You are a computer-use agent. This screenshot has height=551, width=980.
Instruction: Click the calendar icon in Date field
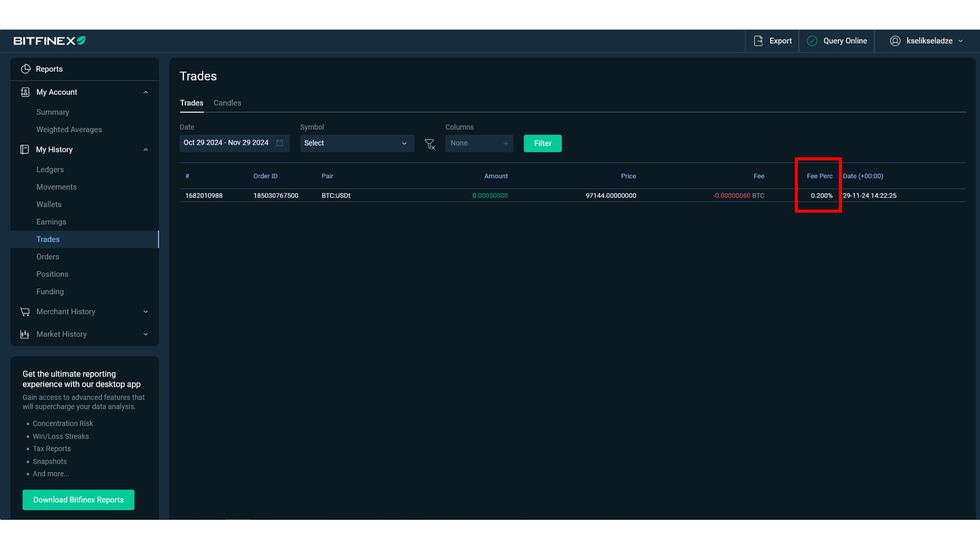point(280,143)
